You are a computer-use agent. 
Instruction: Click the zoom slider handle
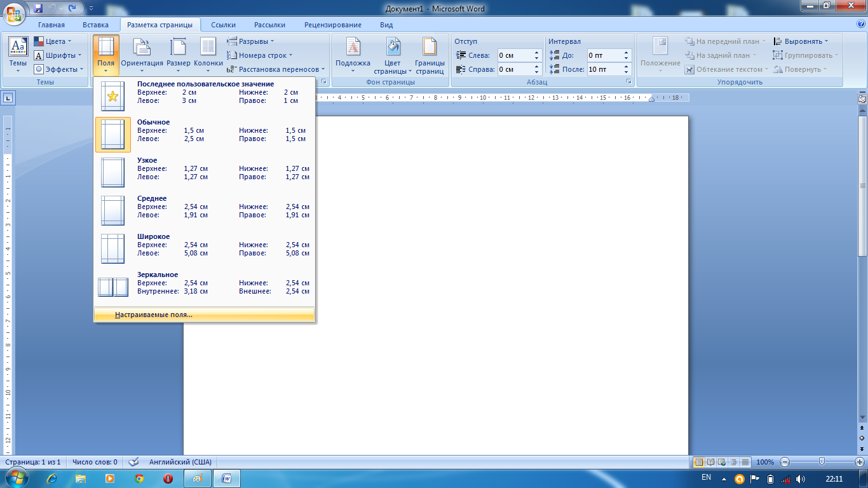point(822,462)
